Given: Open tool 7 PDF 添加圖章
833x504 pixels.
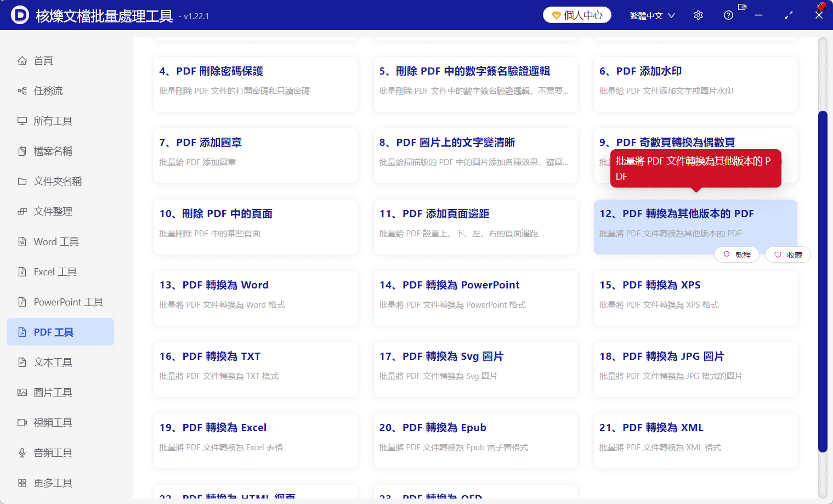Looking at the screenshot, I should pos(256,156).
